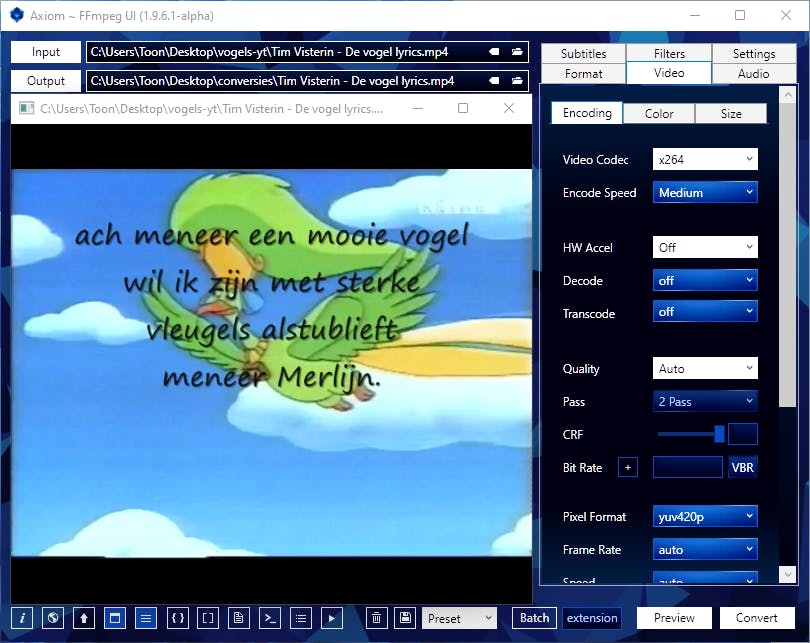Switch to the Audio tab
810x643 pixels.
(754, 73)
